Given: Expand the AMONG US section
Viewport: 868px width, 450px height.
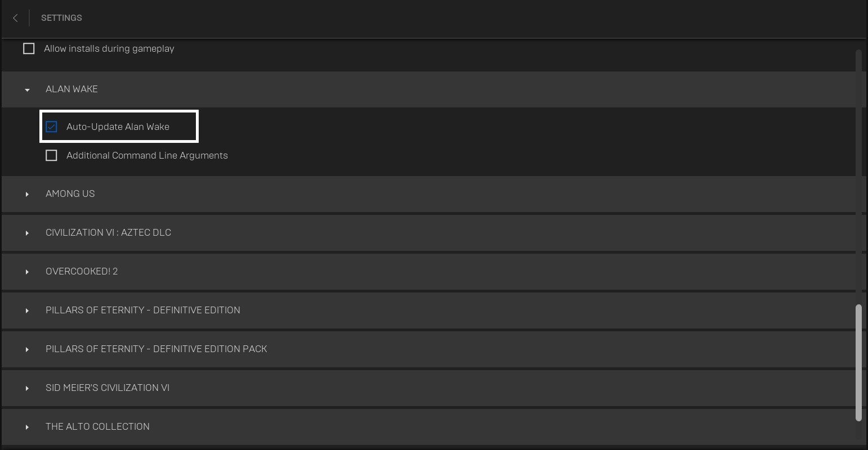Looking at the screenshot, I should [x=70, y=193].
